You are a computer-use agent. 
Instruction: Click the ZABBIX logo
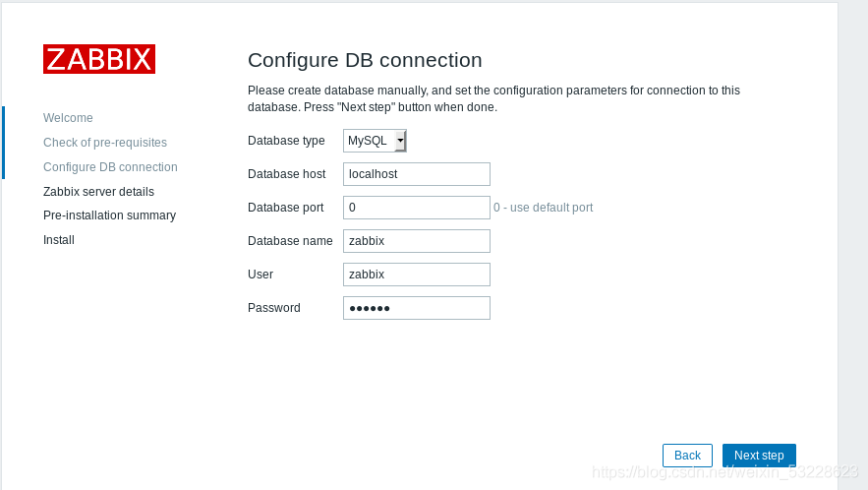coord(99,59)
